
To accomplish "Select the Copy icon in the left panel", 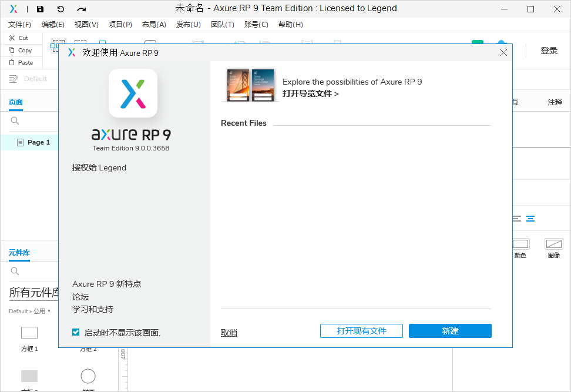I will pyautogui.click(x=13, y=50).
